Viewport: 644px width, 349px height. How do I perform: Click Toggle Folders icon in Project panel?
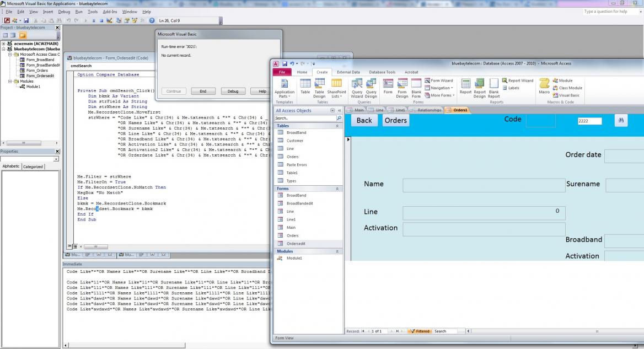(x=23, y=35)
